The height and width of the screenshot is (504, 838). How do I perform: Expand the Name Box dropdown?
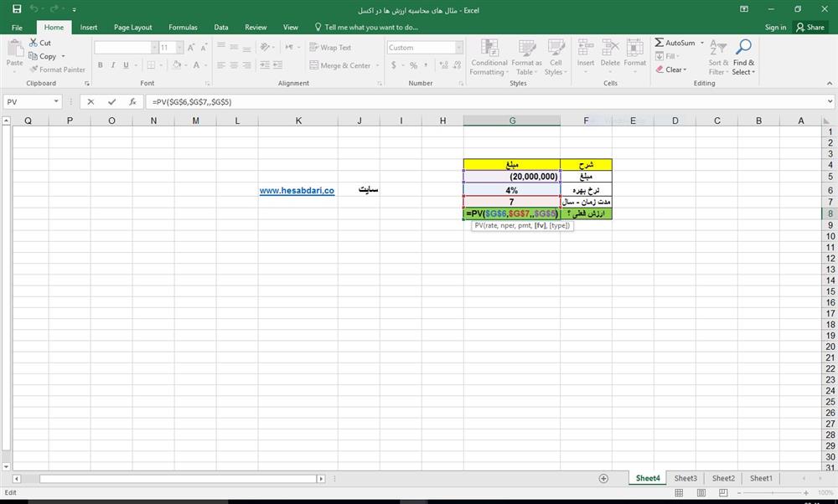pos(56,101)
